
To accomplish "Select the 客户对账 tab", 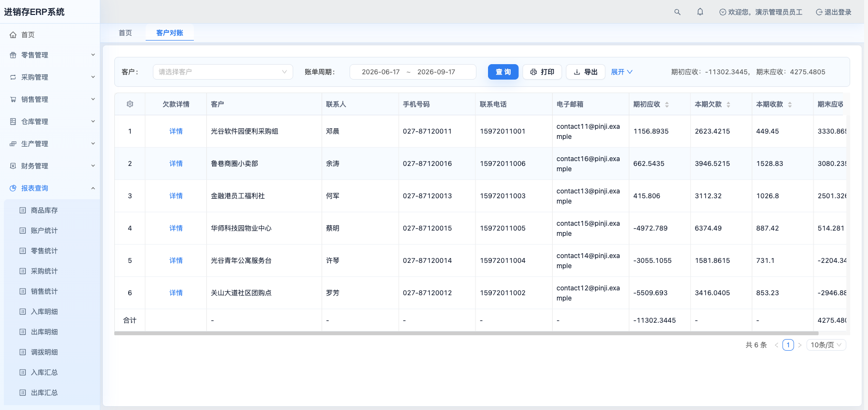I will click(170, 33).
